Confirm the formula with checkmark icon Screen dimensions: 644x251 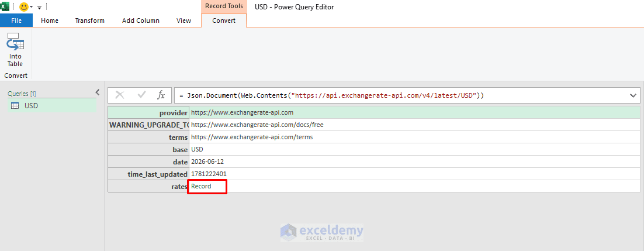click(x=141, y=95)
